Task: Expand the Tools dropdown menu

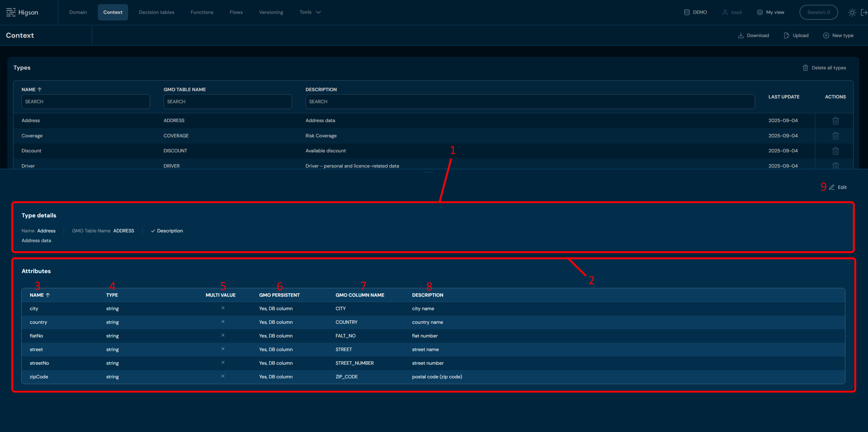Action: point(310,12)
